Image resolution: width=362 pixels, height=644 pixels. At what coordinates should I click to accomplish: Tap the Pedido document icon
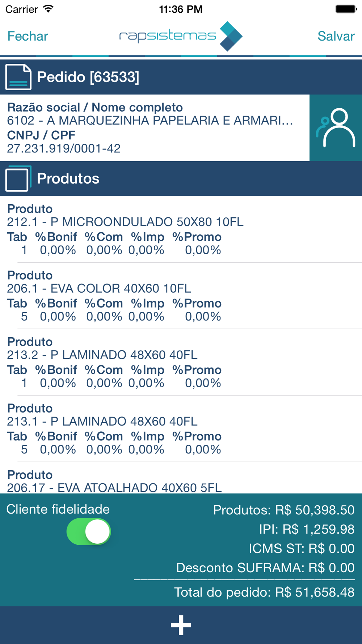click(18, 77)
